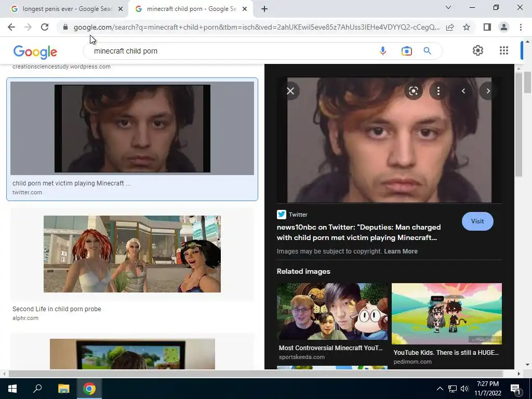Search inside previewed image with Lens
532x399 pixels.
(413, 91)
